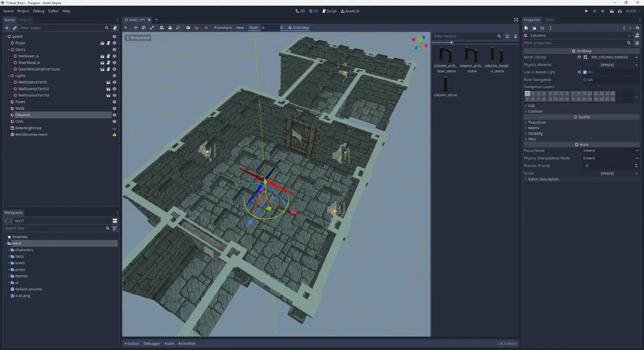Open the Debug menu
Viewport: 644px width, 350px height.
pyautogui.click(x=39, y=11)
